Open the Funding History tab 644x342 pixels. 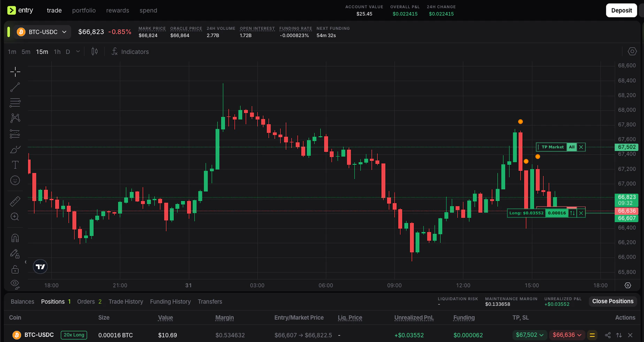click(170, 302)
